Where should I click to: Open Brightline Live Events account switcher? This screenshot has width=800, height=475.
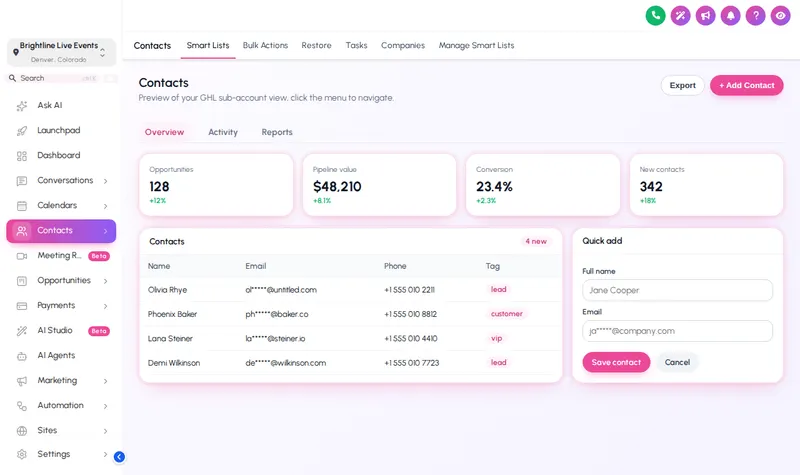pyautogui.click(x=61, y=52)
